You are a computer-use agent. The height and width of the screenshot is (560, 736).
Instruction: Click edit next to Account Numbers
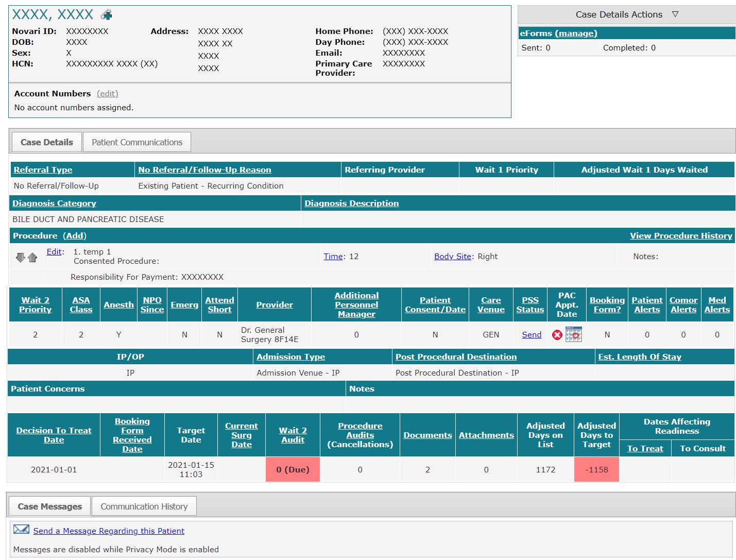(107, 93)
